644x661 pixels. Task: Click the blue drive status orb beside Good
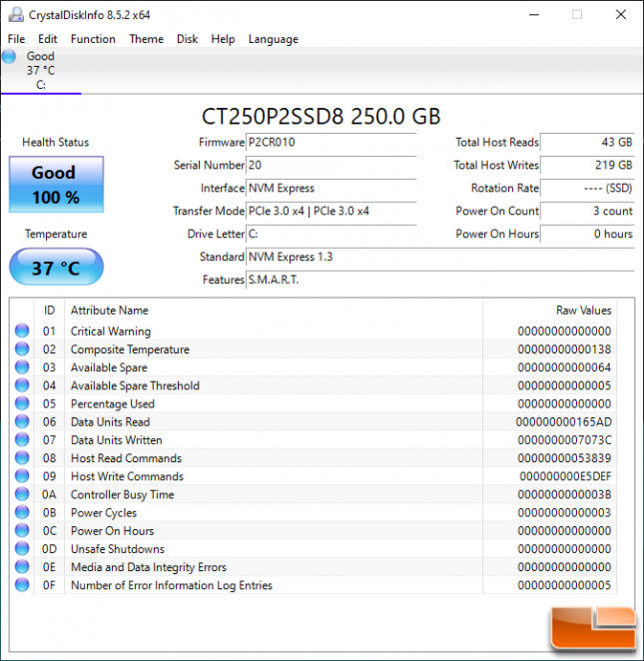9,56
